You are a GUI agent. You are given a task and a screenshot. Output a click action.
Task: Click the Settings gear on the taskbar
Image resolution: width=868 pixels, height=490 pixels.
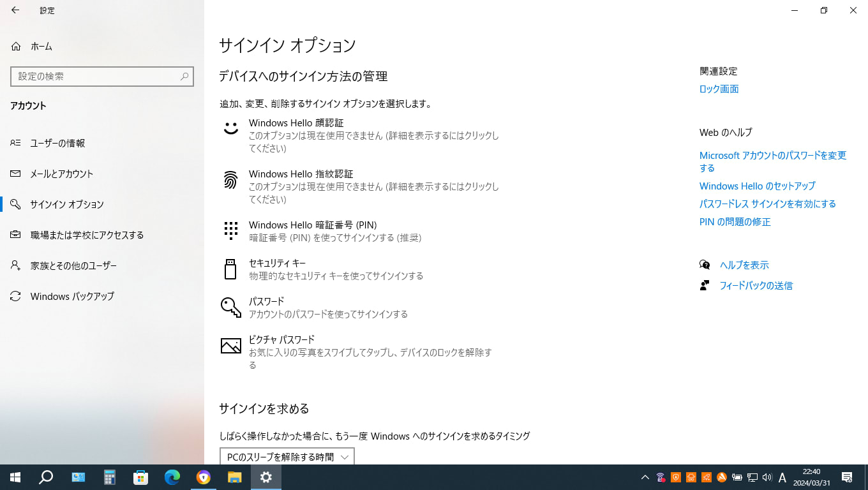266,477
